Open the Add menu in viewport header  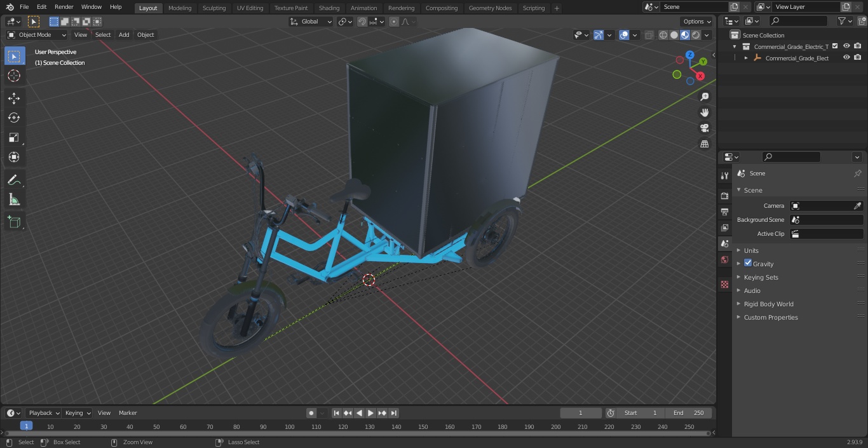(124, 35)
